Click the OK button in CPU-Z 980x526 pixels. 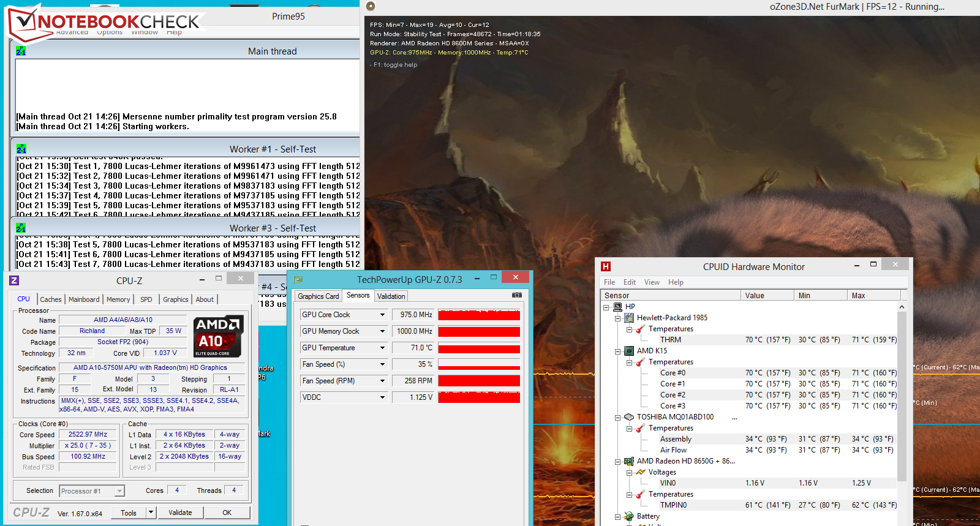click(227, 513)
